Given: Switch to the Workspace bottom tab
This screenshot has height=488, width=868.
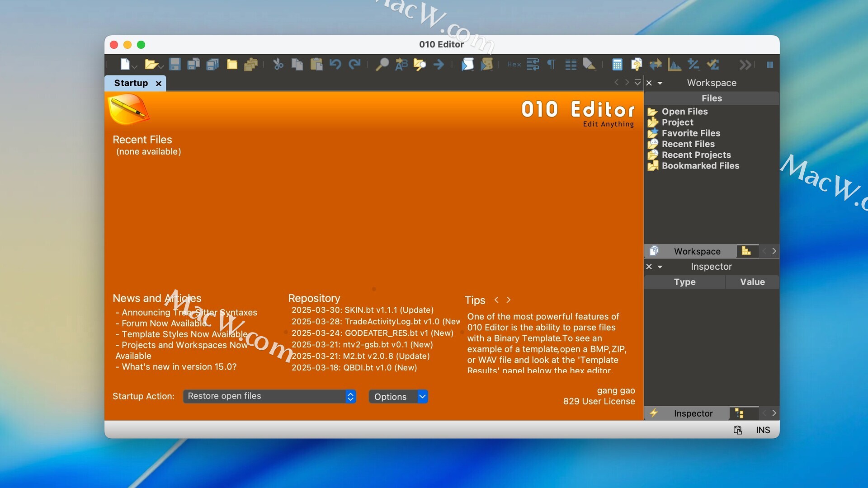Looking at the screenshot, I should point(691,251).
